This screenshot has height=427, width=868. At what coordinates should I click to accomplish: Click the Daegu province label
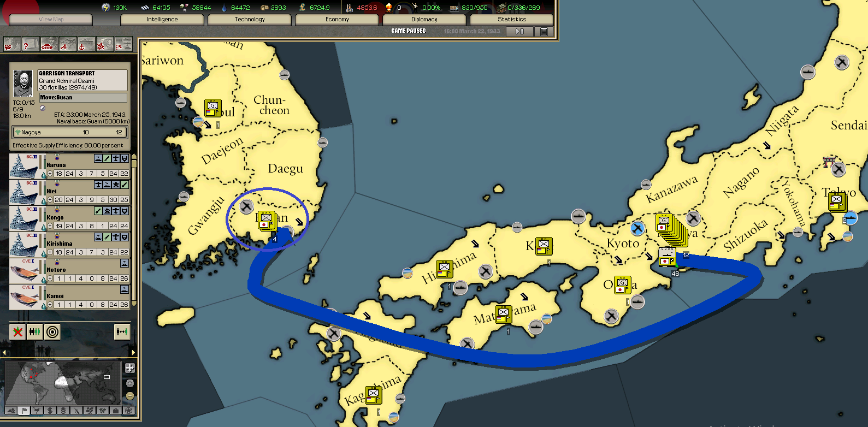[x=285, y=168]
